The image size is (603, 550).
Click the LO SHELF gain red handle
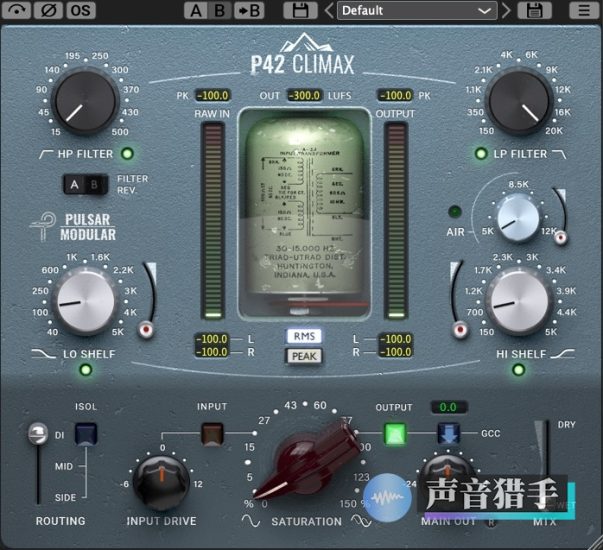(x=146, y=330)
